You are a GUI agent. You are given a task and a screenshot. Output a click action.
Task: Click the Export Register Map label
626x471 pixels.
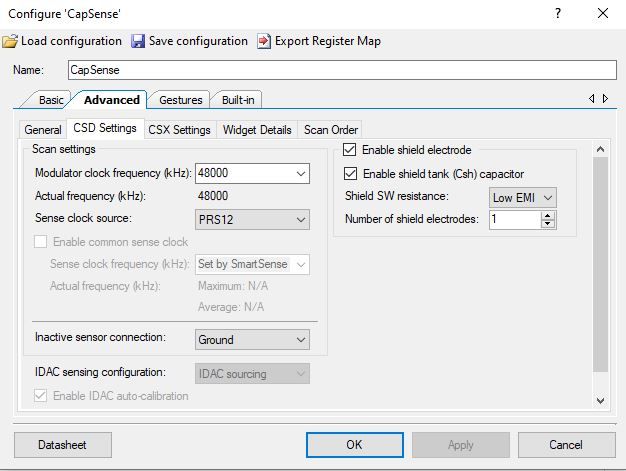tap(328, 41)
